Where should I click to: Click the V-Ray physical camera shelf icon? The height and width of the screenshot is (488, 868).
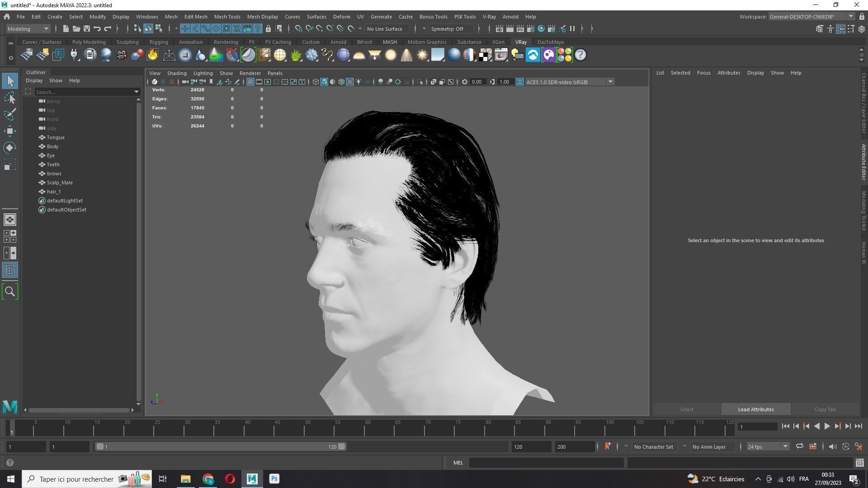(121, 55)
